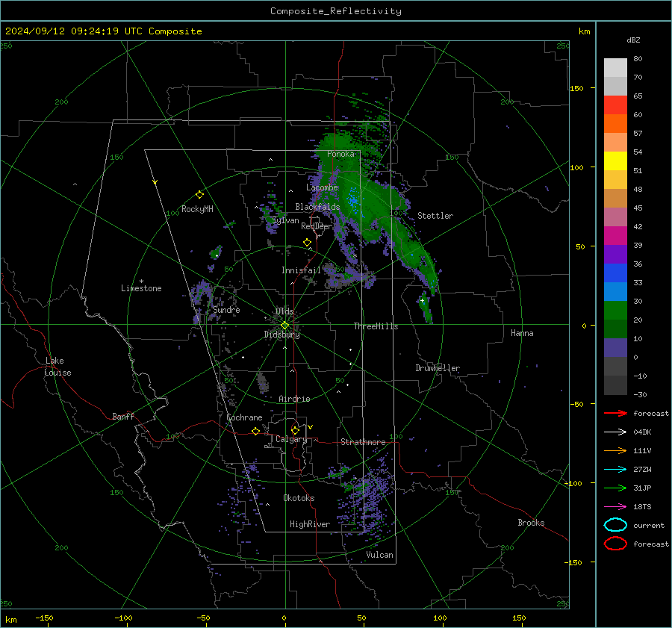Click the Didsbury label
The height and width of the screenshot is (628, 672).
tap(281, 335)
